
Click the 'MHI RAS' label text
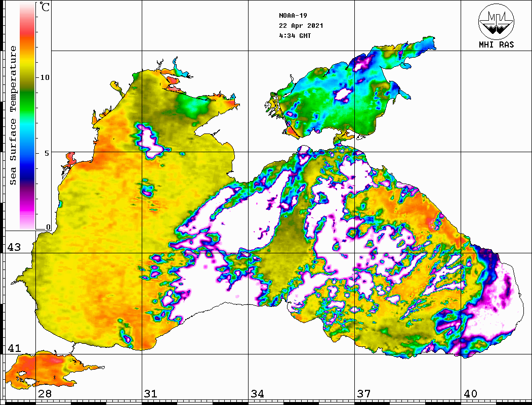tap(497, 44)
